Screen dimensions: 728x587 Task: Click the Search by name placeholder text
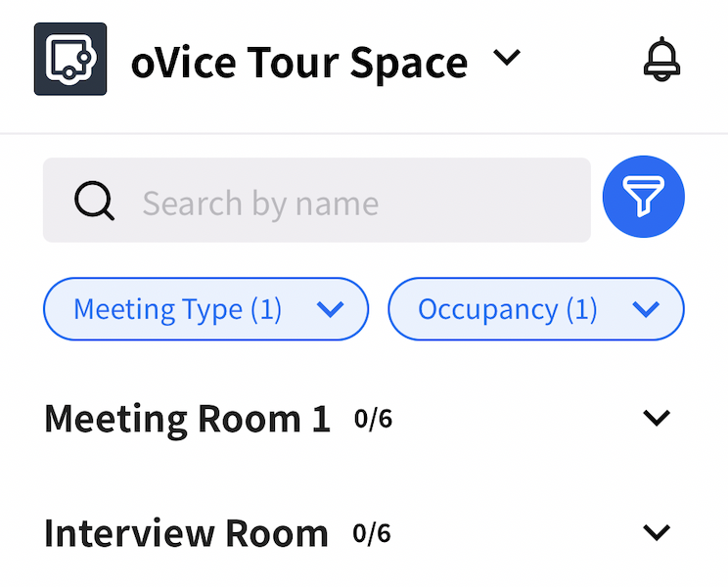click(x=260, y=203)
